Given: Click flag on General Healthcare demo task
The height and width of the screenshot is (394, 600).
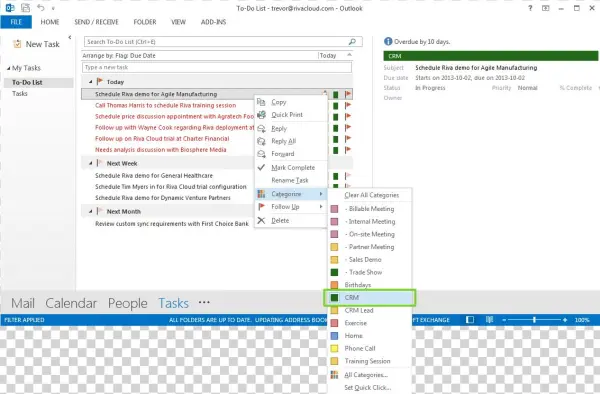Looking at the screenshot, I should pyautogui.click(x=348, y=176).
